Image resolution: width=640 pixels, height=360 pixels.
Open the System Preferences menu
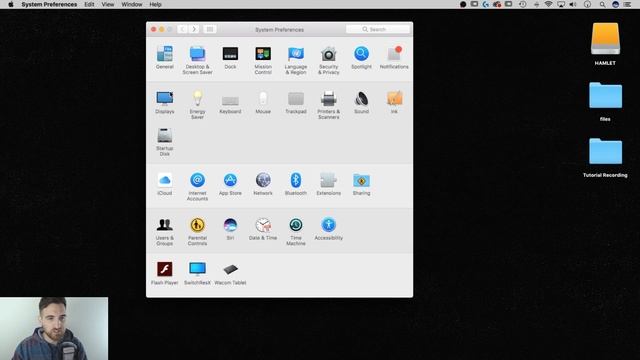point(49,4)
